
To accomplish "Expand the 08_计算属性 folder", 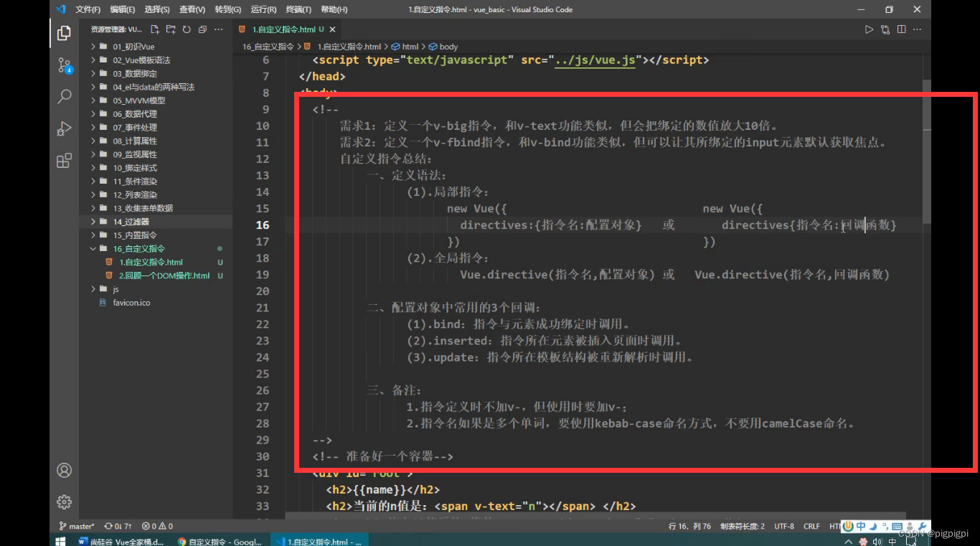I will tap(156, 141).
